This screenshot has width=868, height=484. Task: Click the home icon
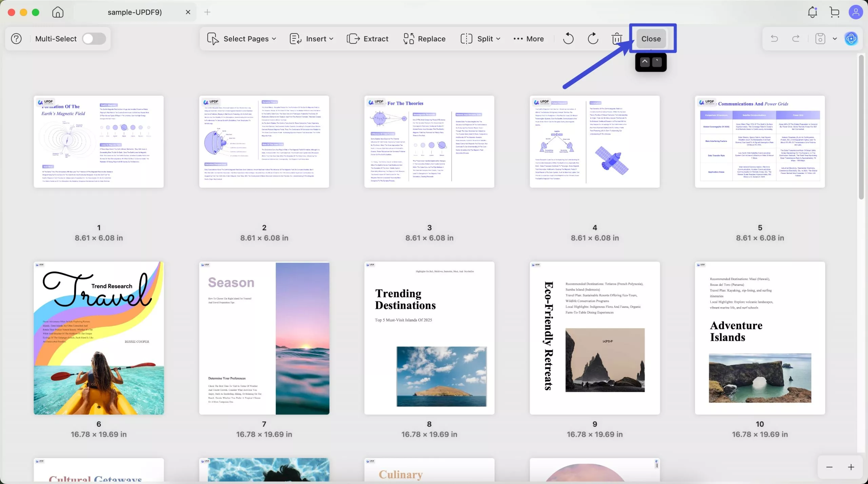(x=58, y=12)
